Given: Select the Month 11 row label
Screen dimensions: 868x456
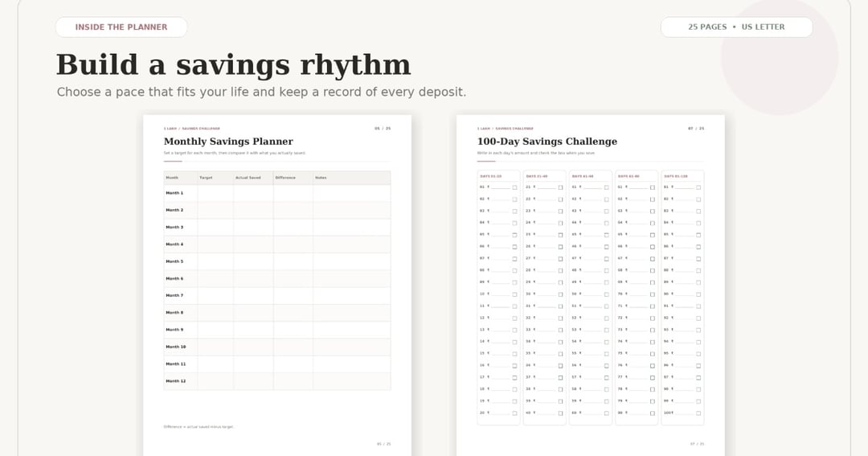Looking at the screenshot, I should (x=176, y=364).
